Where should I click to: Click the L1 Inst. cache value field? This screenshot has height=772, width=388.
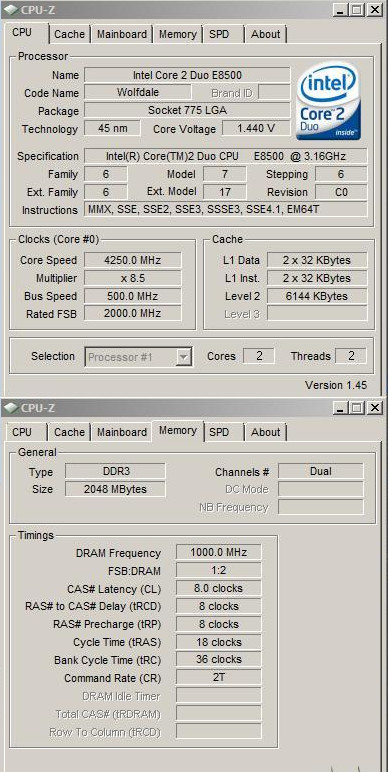click(317, 278)
